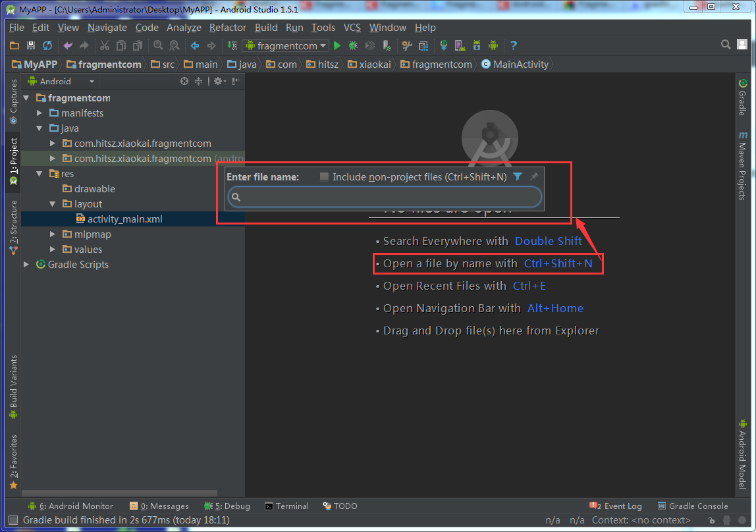Viewport: 756px width, 532px height.
Task: Expand the Gradle Scripts tree node
Action: click(x=26, y=264)
